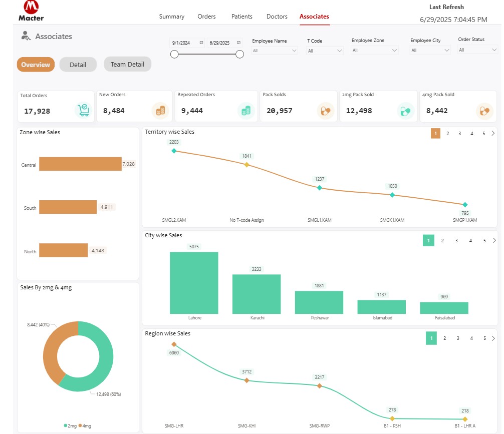Click the Pack Solds pills icon
The height and width of the screenshot is (434, 504).
point(325,110)
